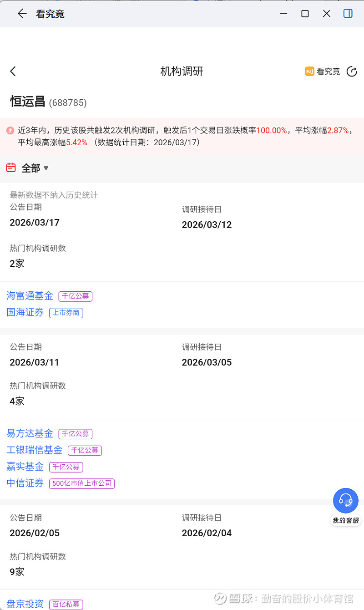Click announcement date 2026/02/05
Viewport: 364px width, 610px height.
(x=35, y=533)
